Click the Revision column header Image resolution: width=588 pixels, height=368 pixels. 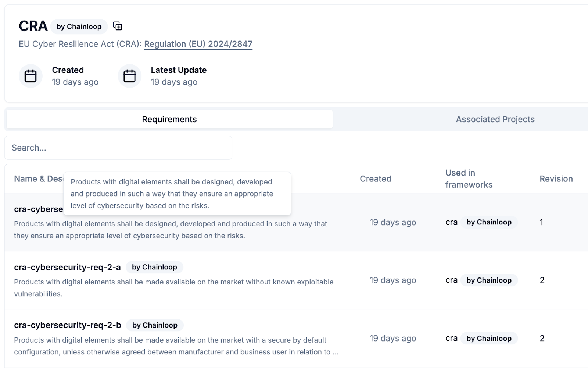pyautogui.click(x=556, y=179)
